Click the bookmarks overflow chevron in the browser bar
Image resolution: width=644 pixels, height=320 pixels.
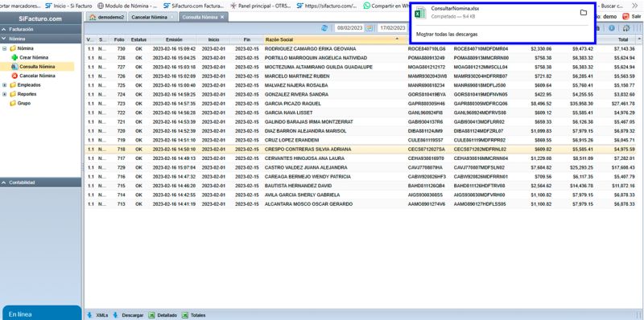[x=634, y=6]
